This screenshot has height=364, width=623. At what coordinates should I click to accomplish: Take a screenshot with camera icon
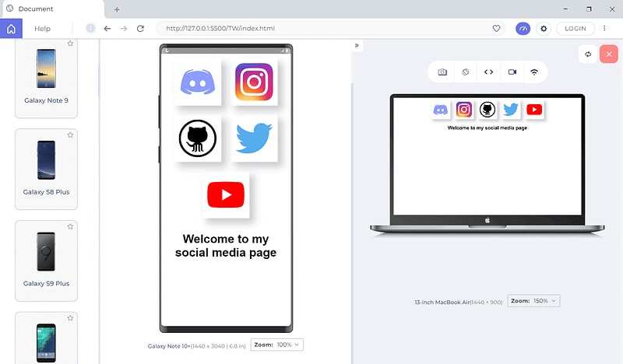[442, 72]
